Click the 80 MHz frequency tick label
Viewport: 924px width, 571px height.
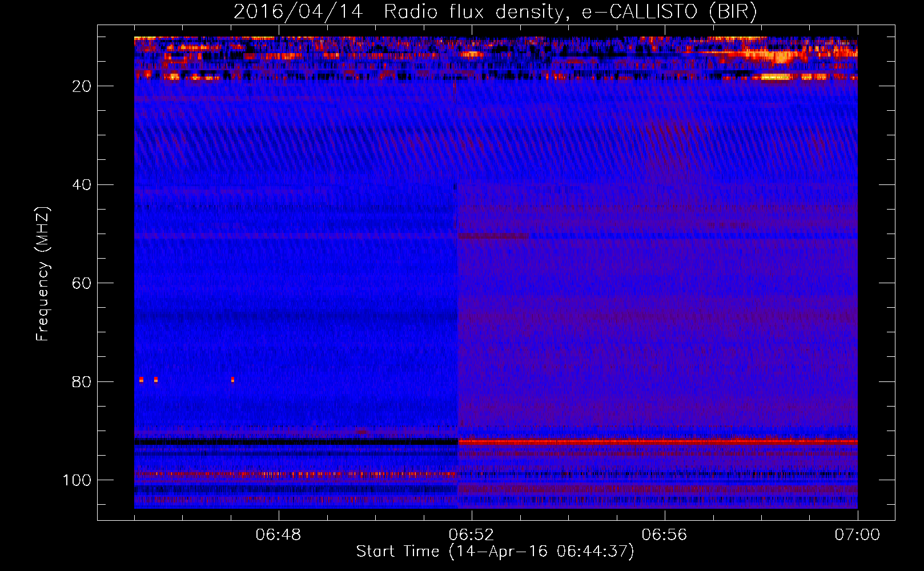pyautogui.click(x=82, y=382)
